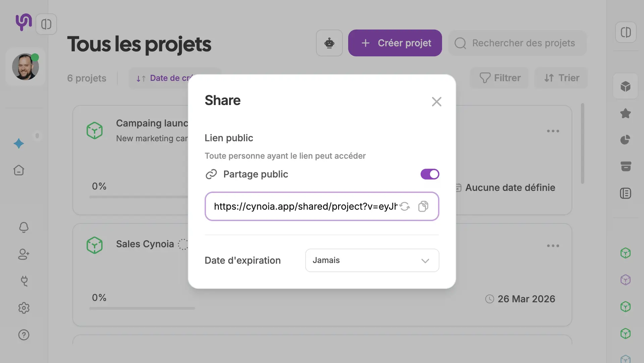Close the Share dialog
The width and height of the screenshot is (644, 363).
[436, 102]
